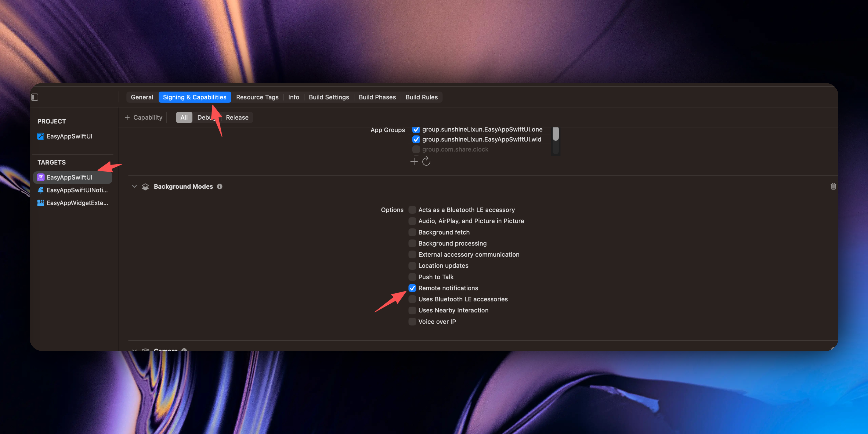Add a new Capability
This screenshot has height=434, width=868.
tap(144, 117)
